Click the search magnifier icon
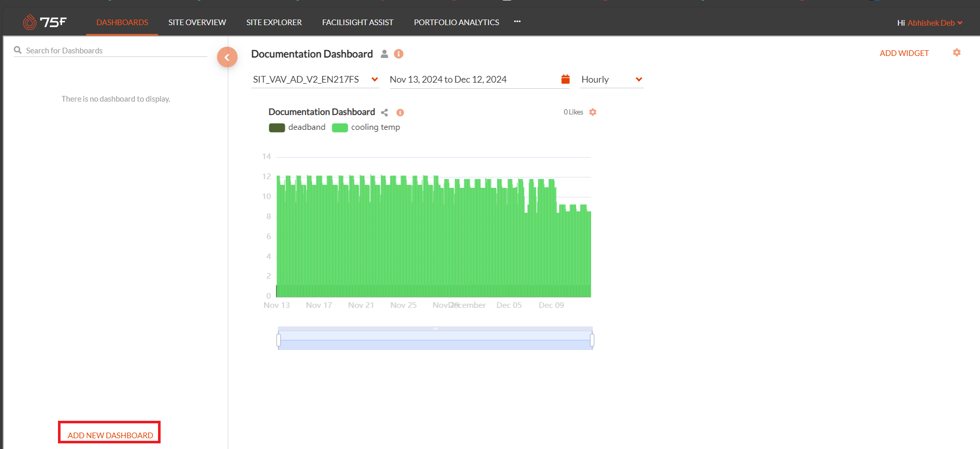The height and width of the screenshot is (449, 980). [18, 50]
